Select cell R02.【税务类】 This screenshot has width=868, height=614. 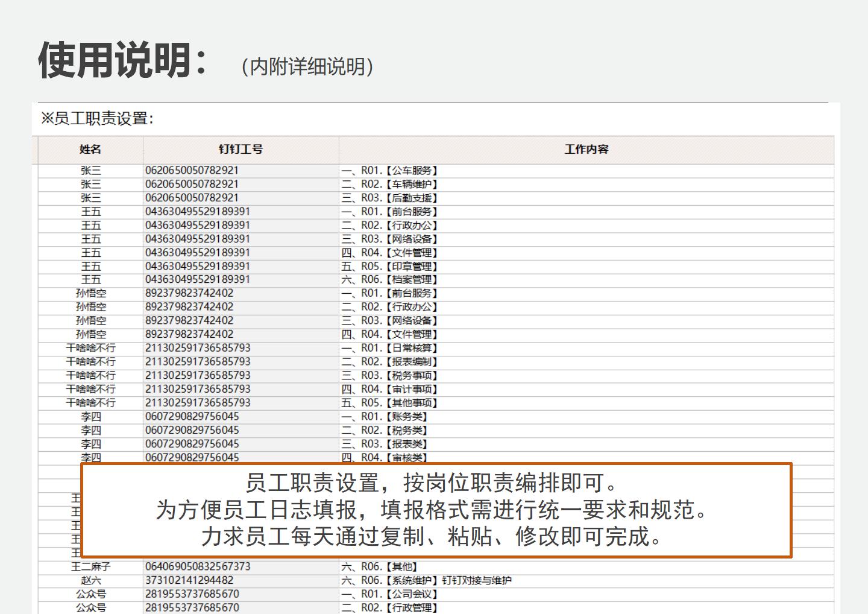pyautogui.click(x=587, y=431)
